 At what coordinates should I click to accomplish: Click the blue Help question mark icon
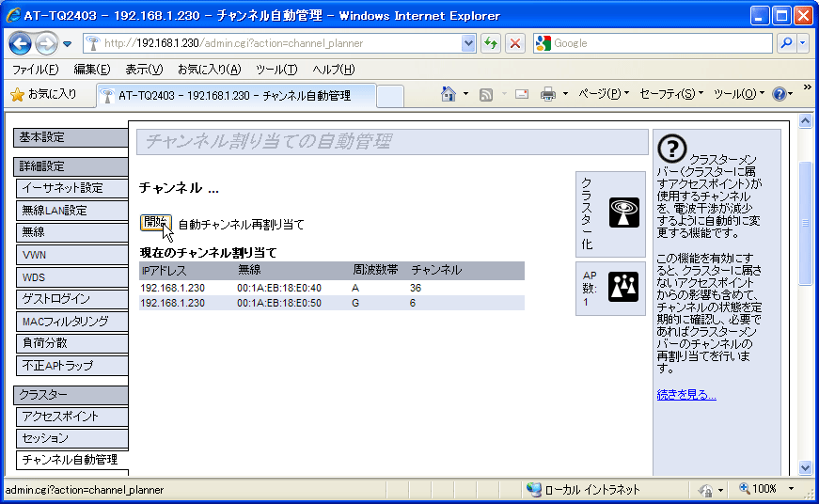click(x=780, y=94)
